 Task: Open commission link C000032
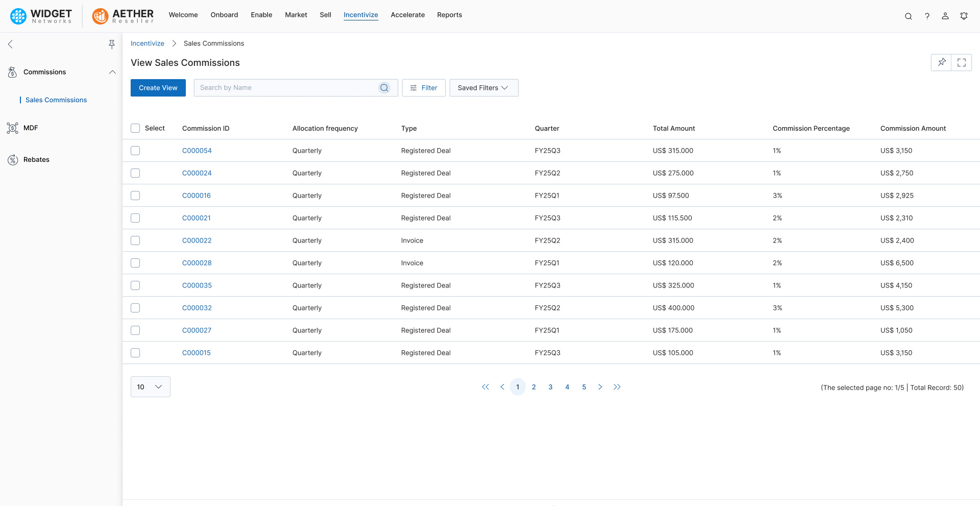pos(197,308)
